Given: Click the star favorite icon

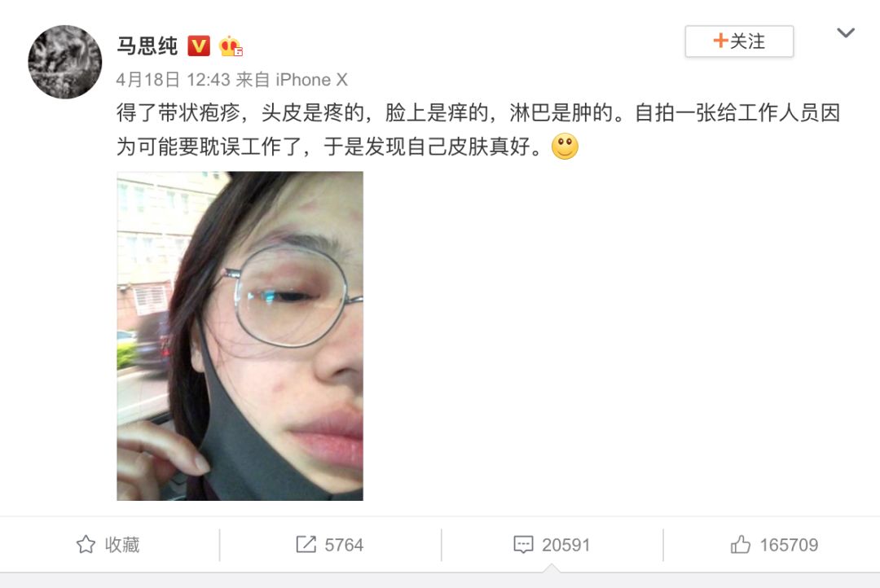Looking at the screenshot, I should pos(86,544).
